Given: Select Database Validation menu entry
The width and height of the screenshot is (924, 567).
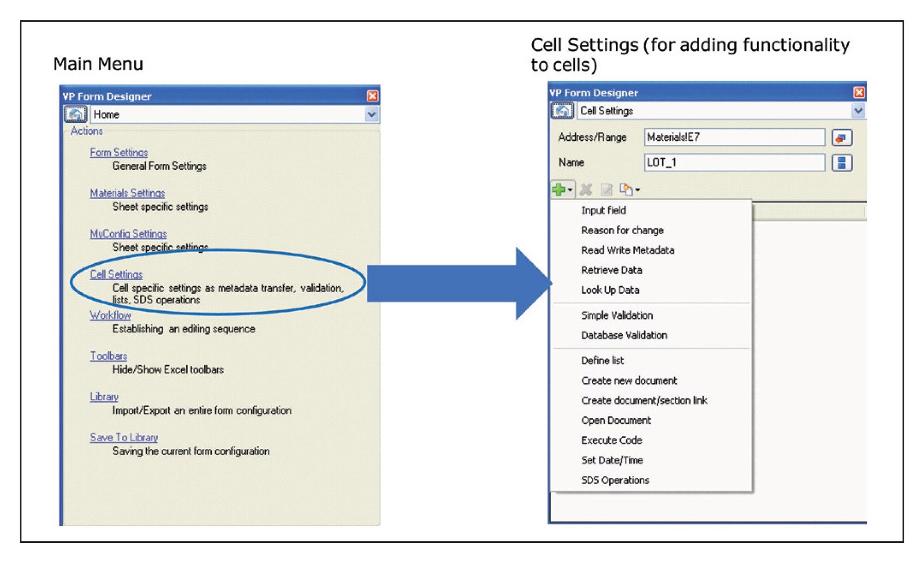Looking at the screenshot, I should pyautogui.click(x=624, y=335).
